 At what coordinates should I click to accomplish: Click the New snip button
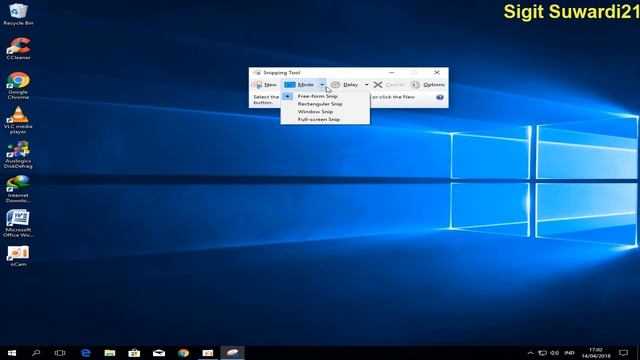(264, 84)
